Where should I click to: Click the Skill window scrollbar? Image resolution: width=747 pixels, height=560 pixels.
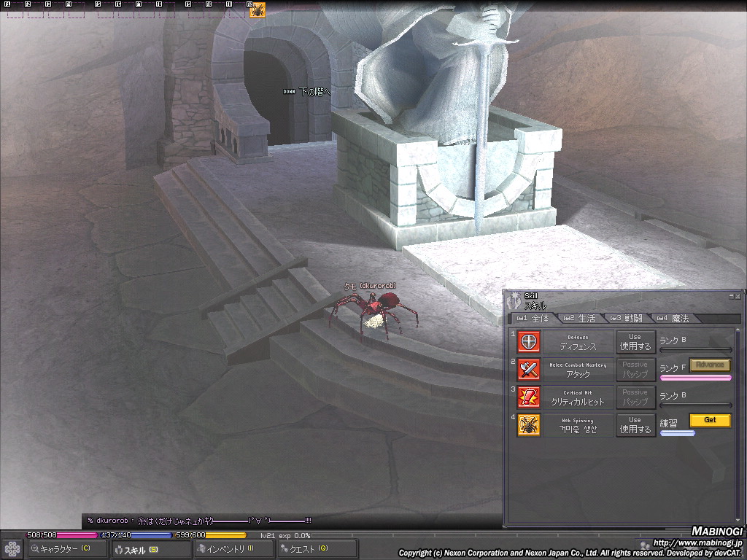738,424
